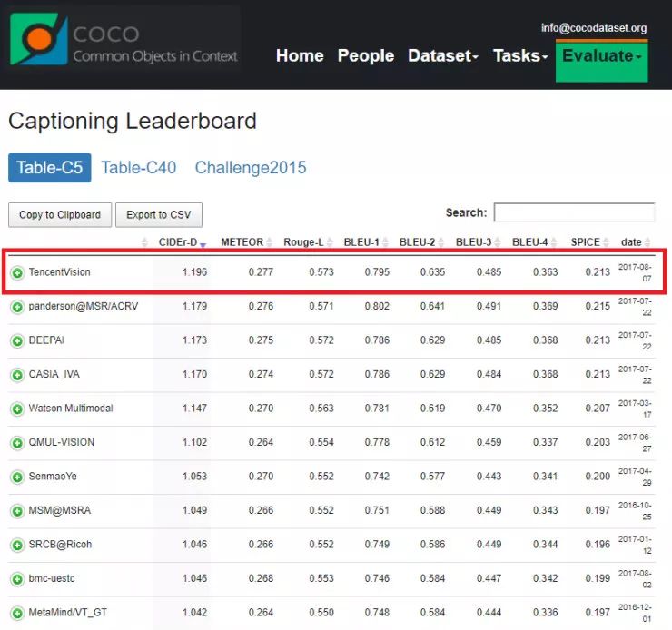Screen dimensions: 672x630
Task: Click the 0.215 SPICE value
Action: click(x=598, y=306)
